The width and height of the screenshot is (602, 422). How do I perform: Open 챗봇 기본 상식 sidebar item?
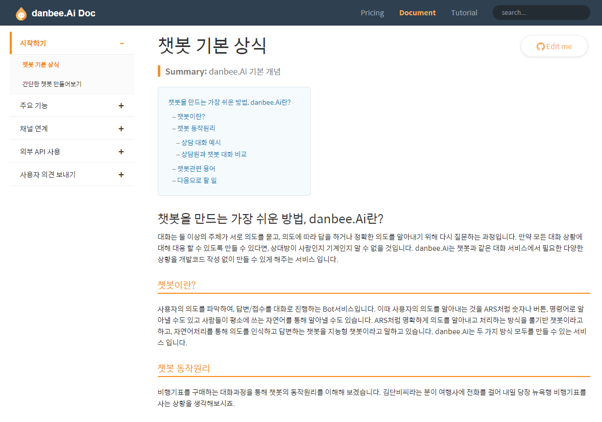point(41,65)
